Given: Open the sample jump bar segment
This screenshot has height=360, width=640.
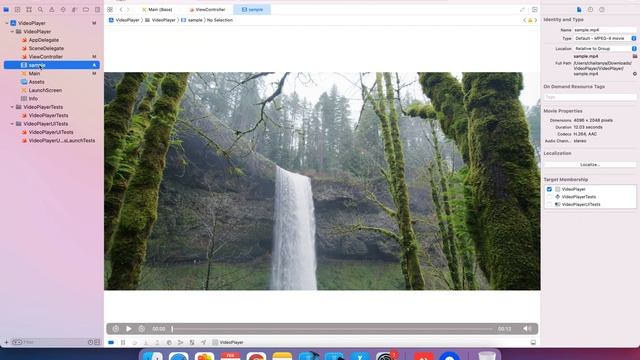Looking at the screenshot, I should tap(192, 20).
